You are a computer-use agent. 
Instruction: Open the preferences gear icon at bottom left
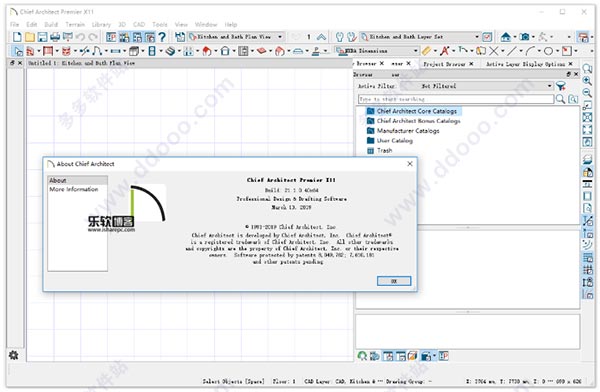pos(13,355)
